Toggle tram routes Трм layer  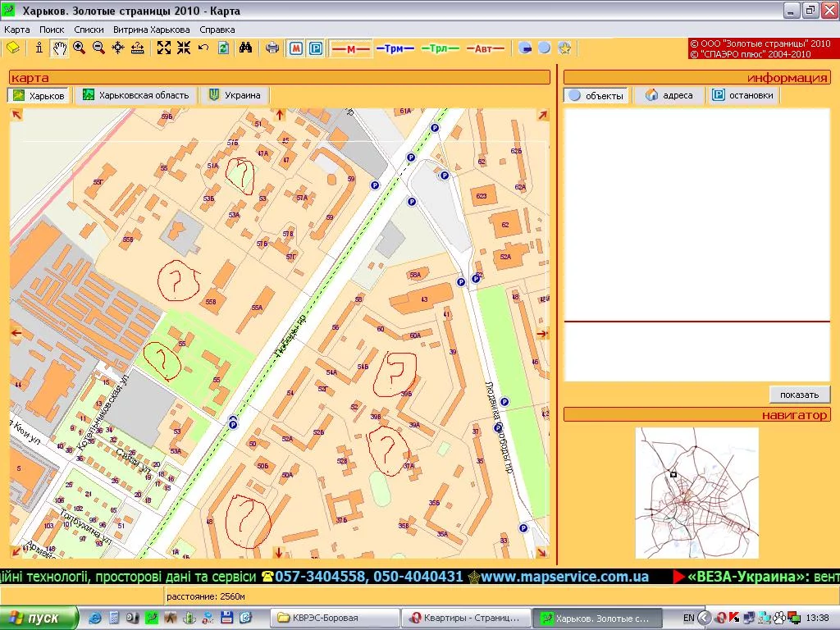(x=395, y=48)
